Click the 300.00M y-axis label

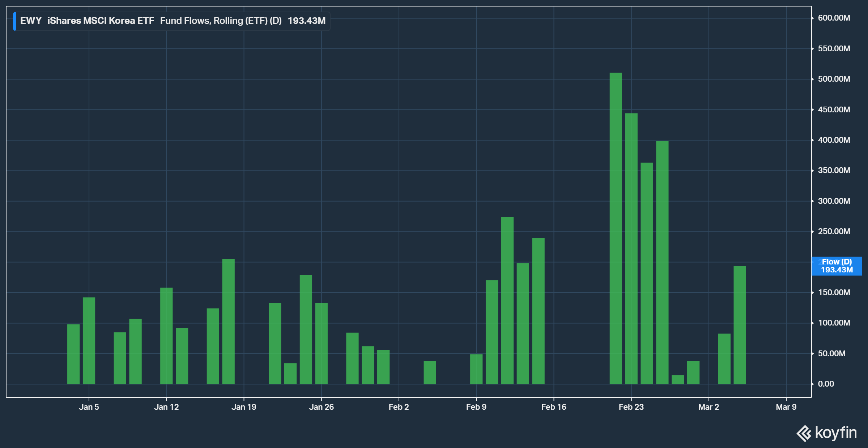click(x=834, y=201)
